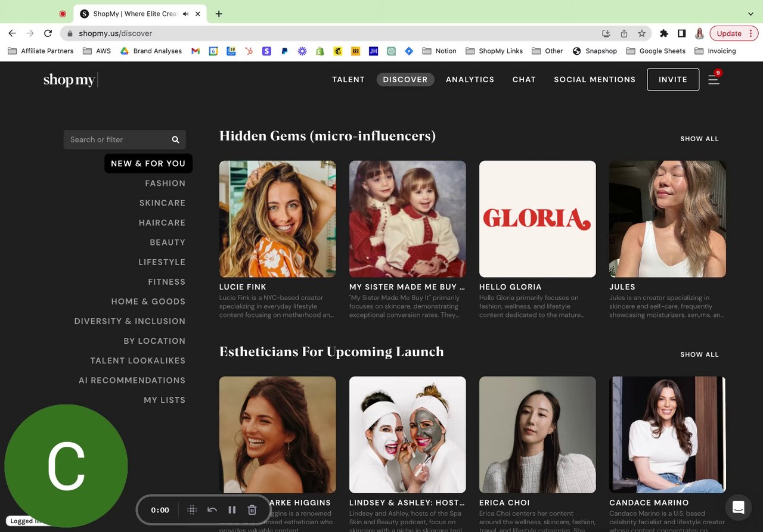Open the Google Sheets bookmark folder
This screenshot has width=763, height=532.
pyautogui.click(x=656, y=51)
